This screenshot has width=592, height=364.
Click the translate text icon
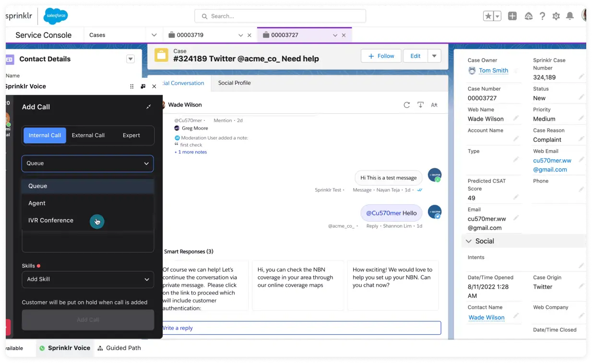click(434, 105)
